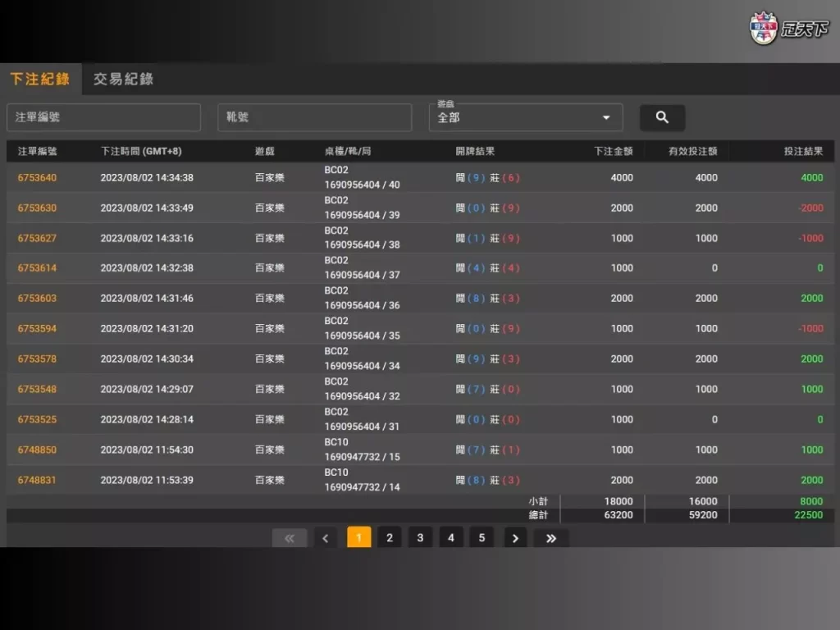This screenshot has height=630, width=840.
Task: Click the dropdown arrow beside 全部
Action: (606, 117)
